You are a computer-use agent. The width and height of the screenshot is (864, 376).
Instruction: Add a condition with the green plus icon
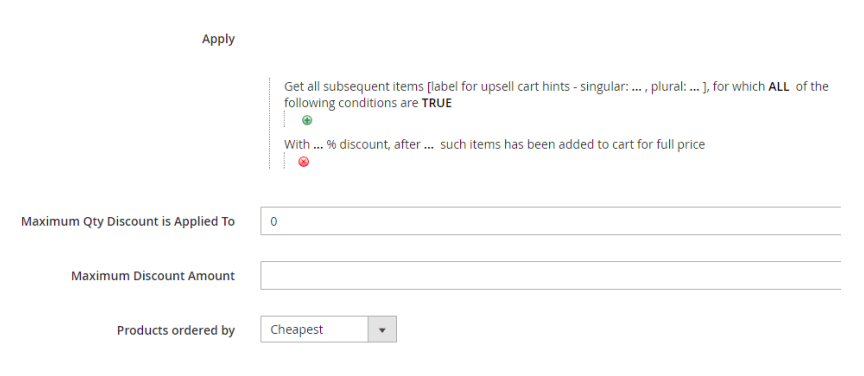click(307, 120)
